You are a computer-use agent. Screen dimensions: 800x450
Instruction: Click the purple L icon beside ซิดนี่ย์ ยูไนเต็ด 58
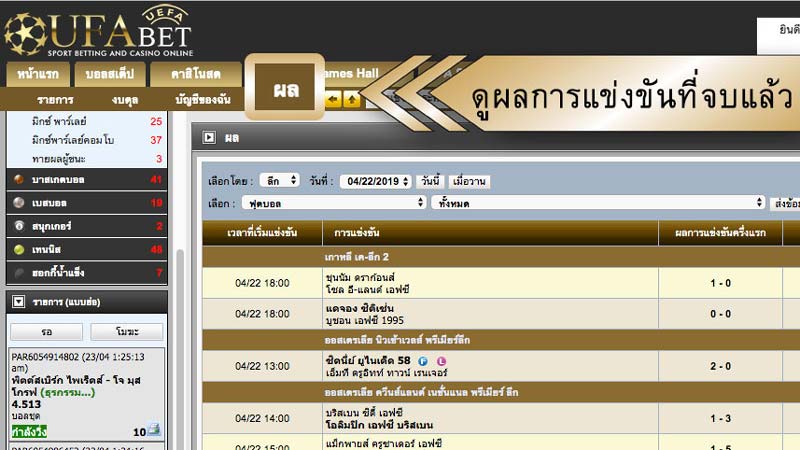tap(441, 361)
